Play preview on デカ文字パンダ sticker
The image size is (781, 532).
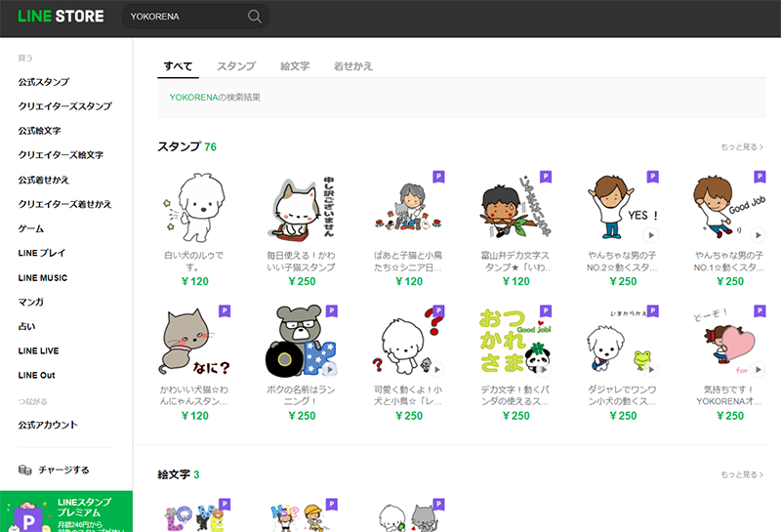click(x=544, y=370)
